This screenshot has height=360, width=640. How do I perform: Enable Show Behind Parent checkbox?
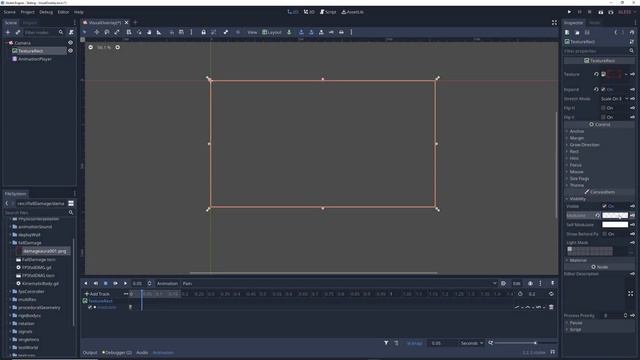[x=604, y=234]
